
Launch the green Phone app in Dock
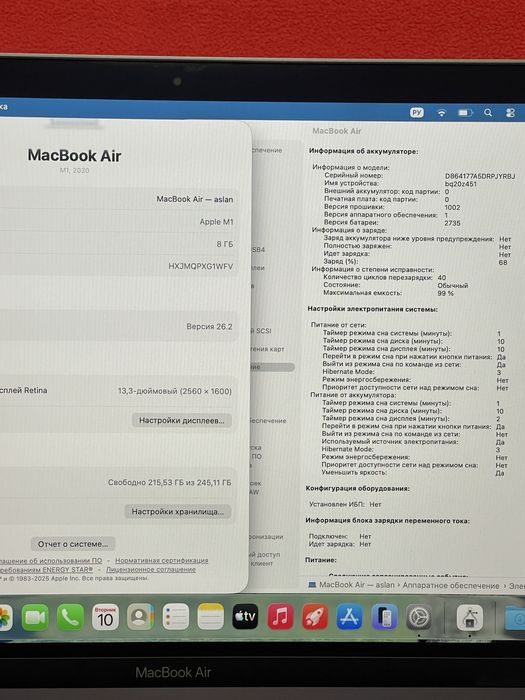tap(70, 617)
